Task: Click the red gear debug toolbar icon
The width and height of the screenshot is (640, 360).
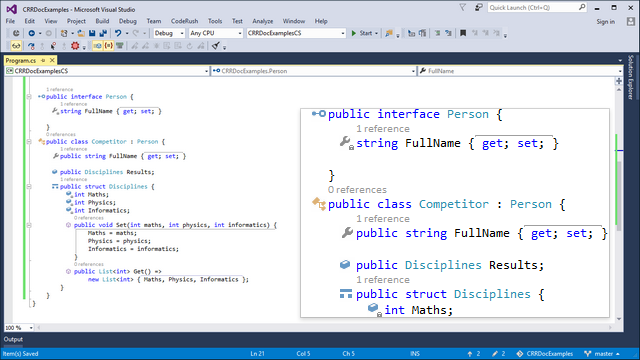Action: [x=75, y=46]
